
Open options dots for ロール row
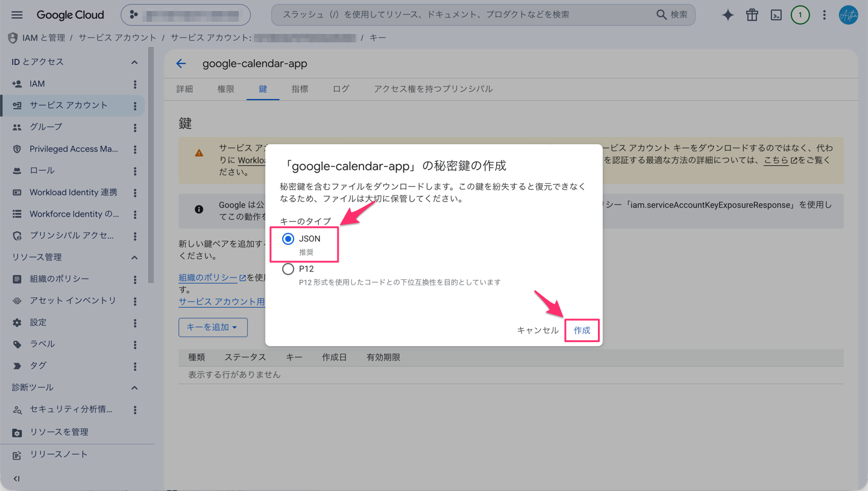(x=135, y=171)
